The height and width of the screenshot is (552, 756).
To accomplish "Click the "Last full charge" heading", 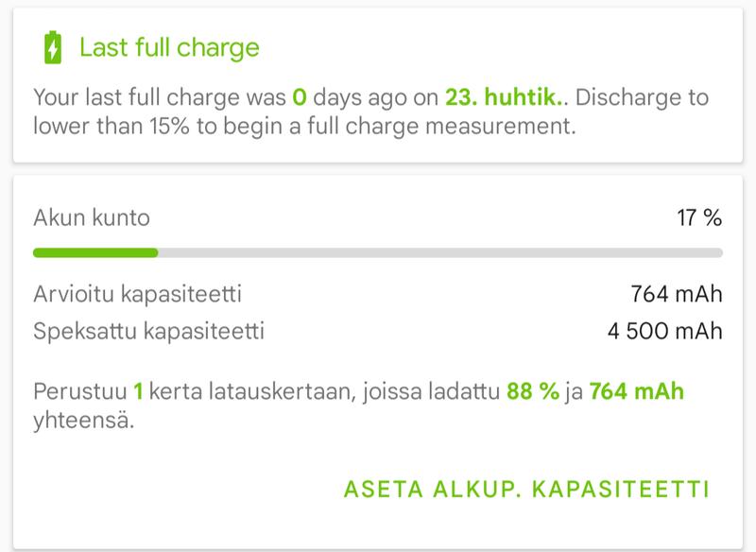I will [169, 47].
